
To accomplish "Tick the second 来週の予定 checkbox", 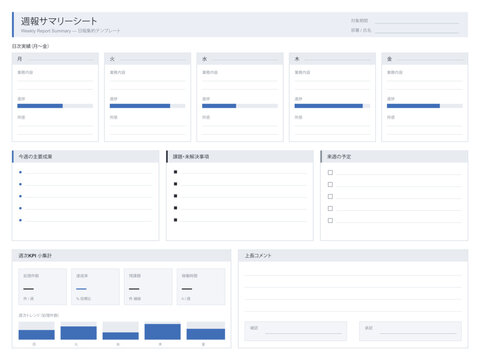I will [330, 184].
